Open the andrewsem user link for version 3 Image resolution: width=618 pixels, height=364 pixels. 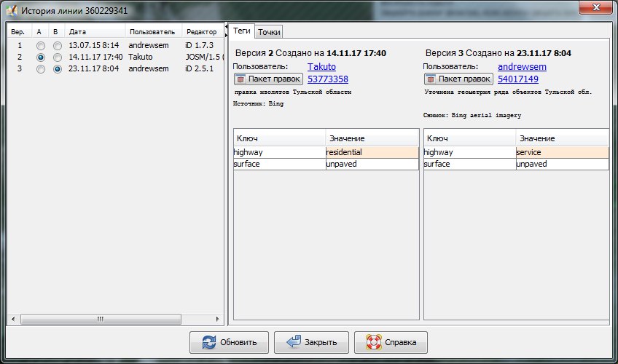(522, 67)
